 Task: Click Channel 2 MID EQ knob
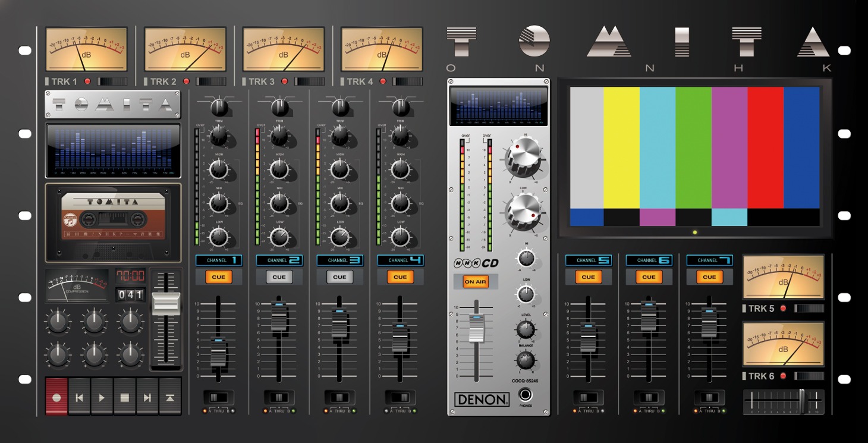click(x=279, y=204)
